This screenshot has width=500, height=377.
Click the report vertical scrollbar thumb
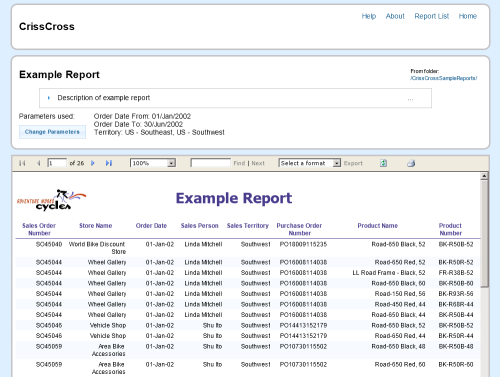[485, 233]
